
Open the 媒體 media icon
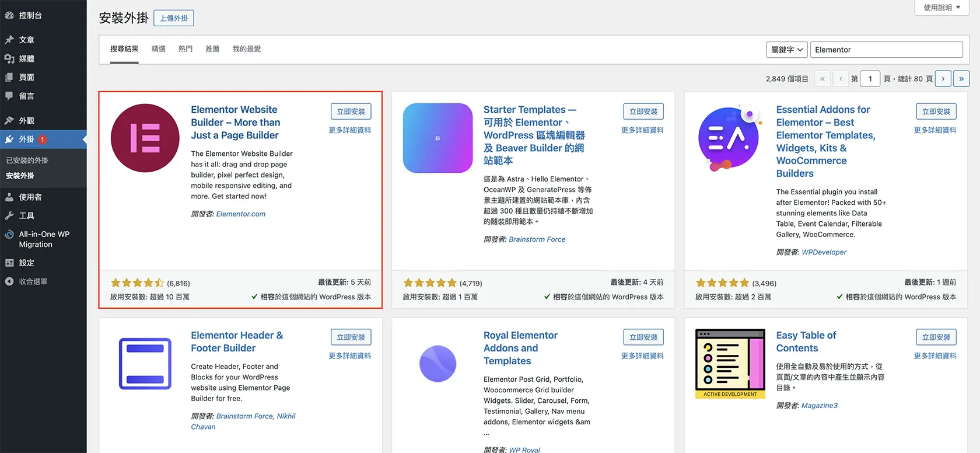coord(9,58)
